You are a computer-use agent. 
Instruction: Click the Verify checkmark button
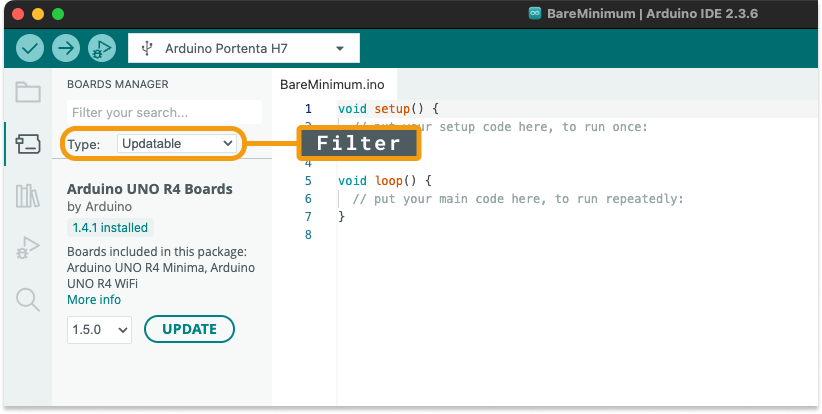(x=30, y=48)
